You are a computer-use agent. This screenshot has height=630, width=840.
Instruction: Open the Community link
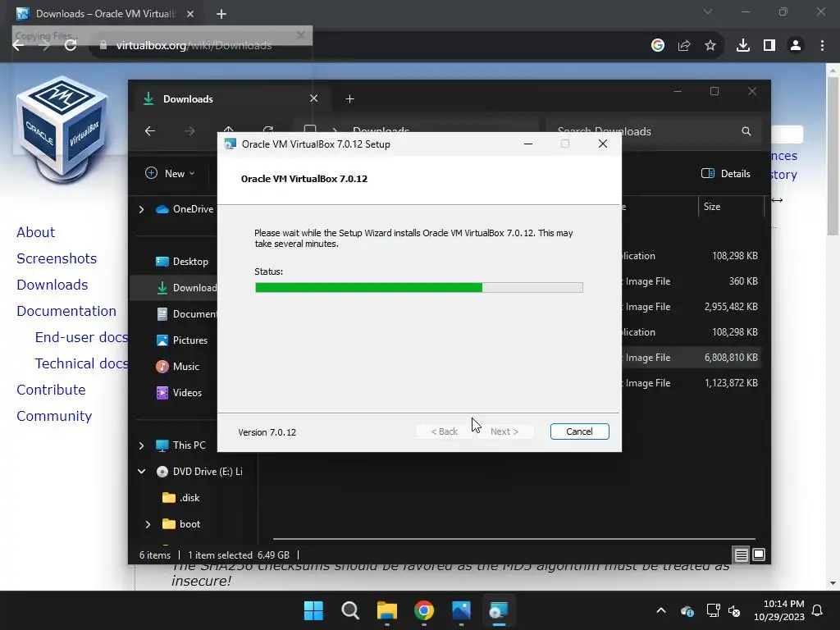pyautogui.click(x=54, y=416)
